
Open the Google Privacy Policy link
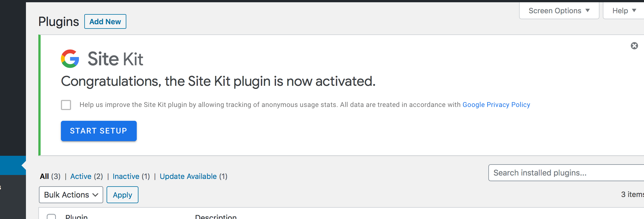coord(496,104)
